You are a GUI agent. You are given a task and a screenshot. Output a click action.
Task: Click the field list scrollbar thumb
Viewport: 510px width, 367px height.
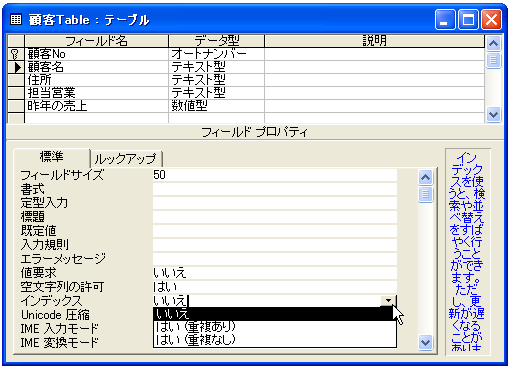[493, 60]
